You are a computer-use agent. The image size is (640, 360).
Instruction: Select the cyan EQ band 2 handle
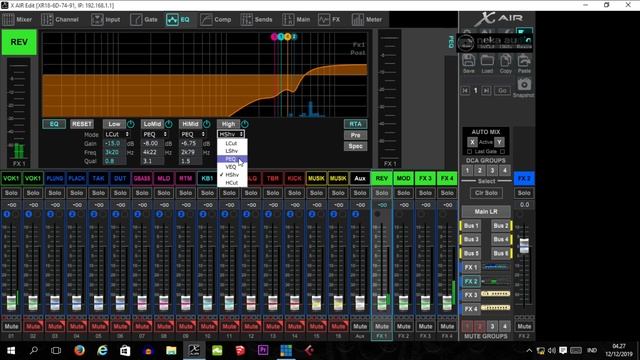[x=281, y=37]
